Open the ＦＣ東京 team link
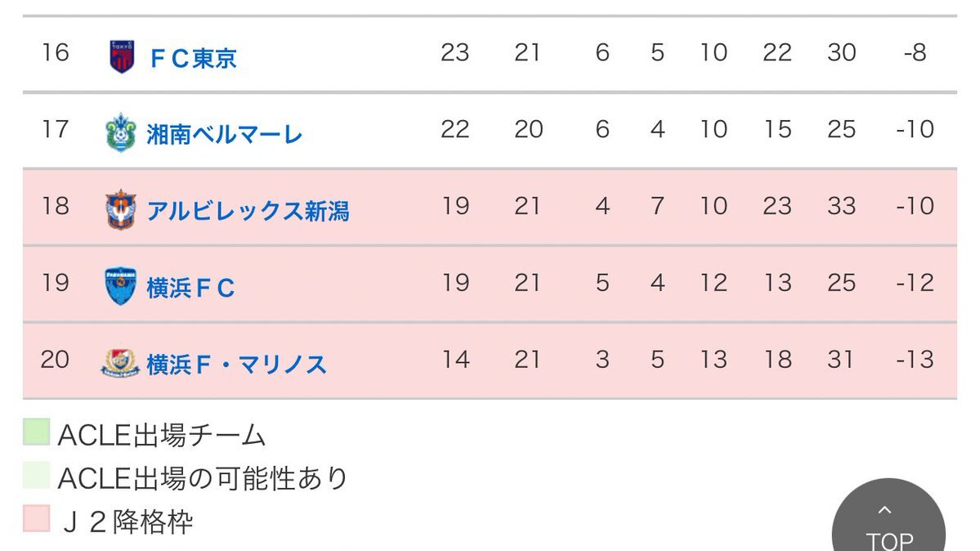This screenshot has height=551, width=980. click(x=193, y=58)
